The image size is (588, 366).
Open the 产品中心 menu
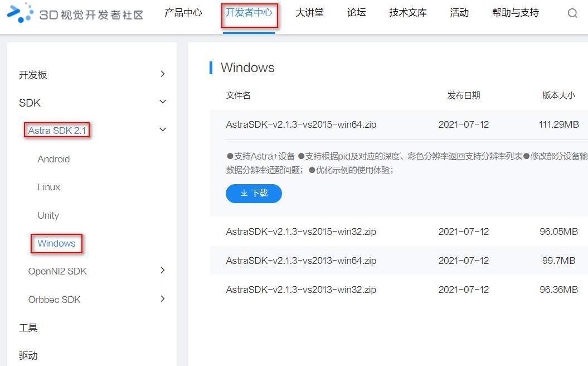click(x=183, y=13)
